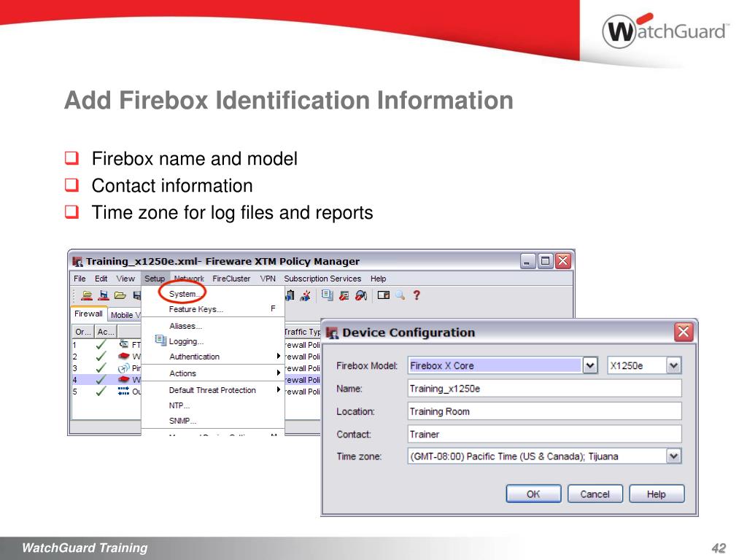Click the Location field with Training Room

tap(544, 411)
